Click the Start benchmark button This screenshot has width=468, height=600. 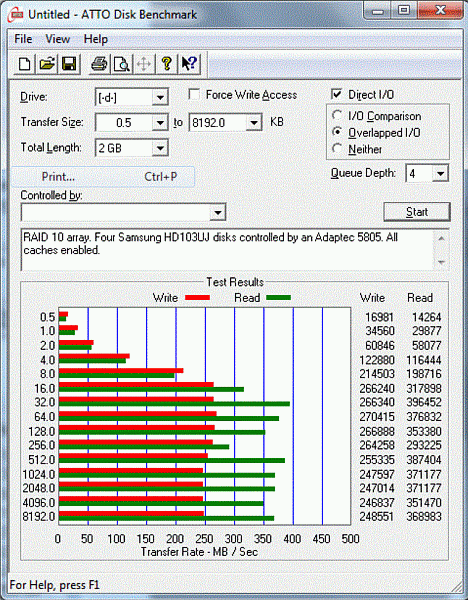point(417,212)
